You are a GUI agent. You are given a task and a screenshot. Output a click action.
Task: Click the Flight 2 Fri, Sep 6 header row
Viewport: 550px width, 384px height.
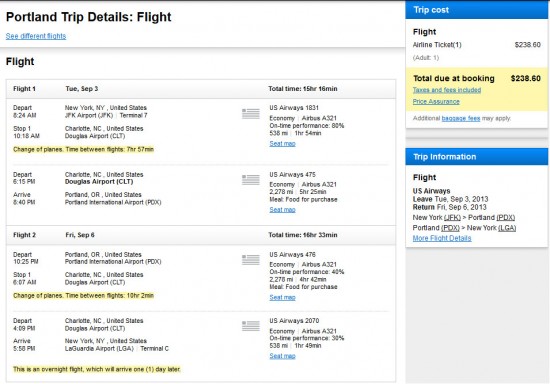[x=201, y=235]
